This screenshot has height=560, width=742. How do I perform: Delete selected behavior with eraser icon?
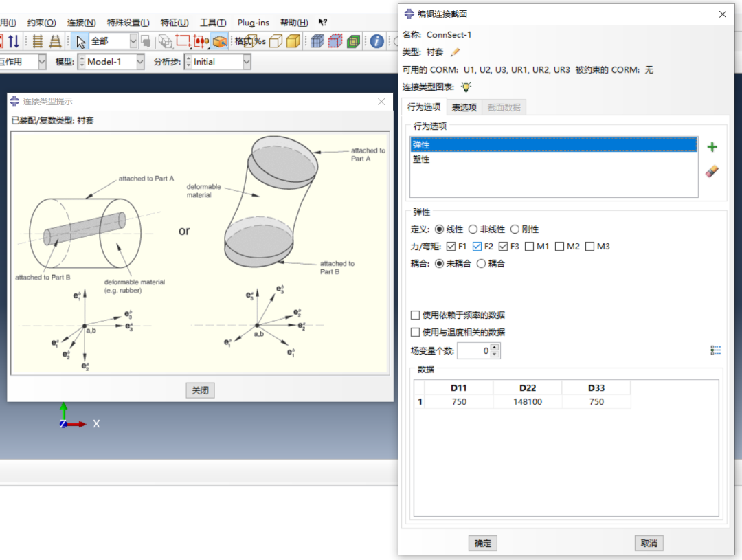point(712,171)
